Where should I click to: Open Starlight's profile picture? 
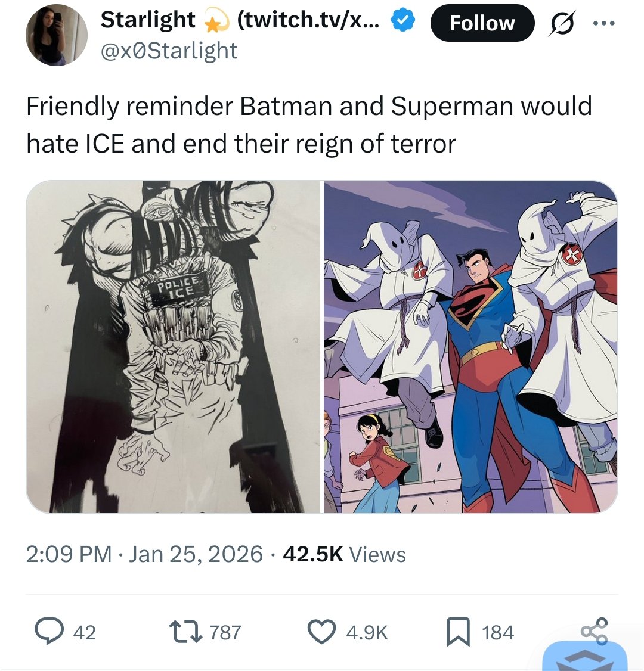pyautogui.click(x=57, y=35)
